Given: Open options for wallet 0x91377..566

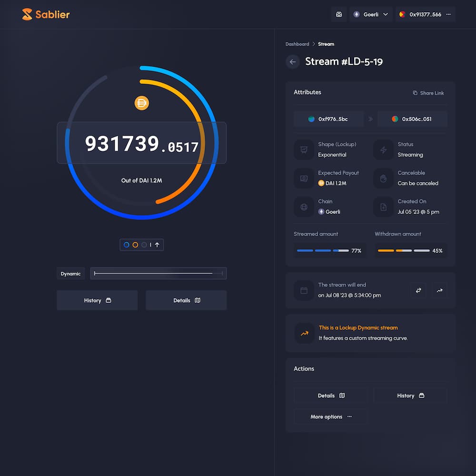Looking at the screenshot, I should [x=447, y=14].
